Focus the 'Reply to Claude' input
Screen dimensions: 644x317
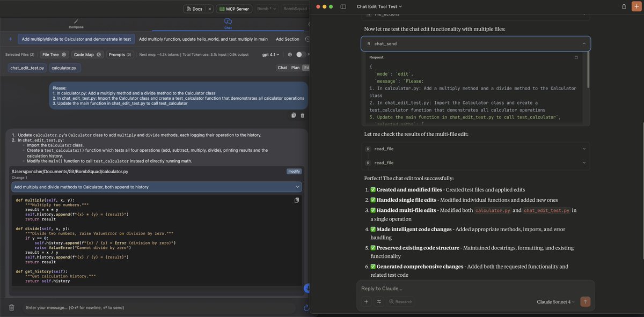(x=475, y=289)
